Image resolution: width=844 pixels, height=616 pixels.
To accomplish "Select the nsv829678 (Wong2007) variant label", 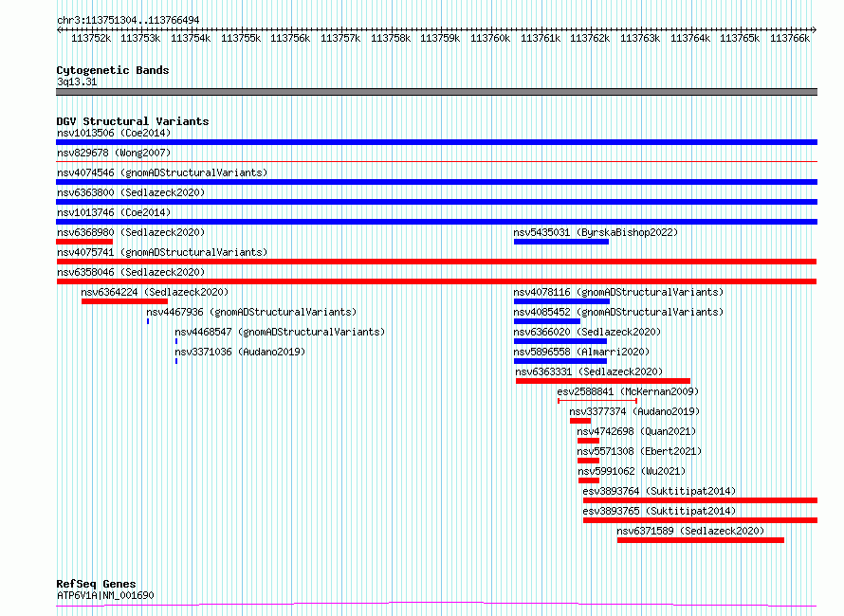I will 114,153.
